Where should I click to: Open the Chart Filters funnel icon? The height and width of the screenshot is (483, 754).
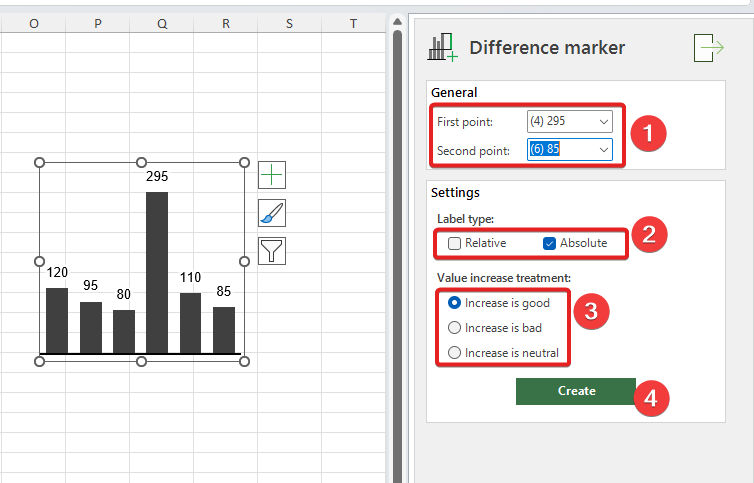coord(272,250)
